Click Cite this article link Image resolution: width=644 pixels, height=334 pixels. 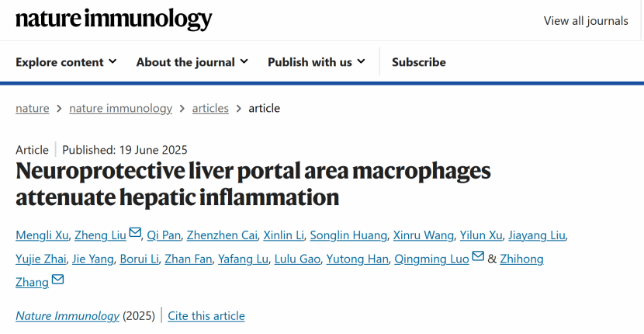206,316
